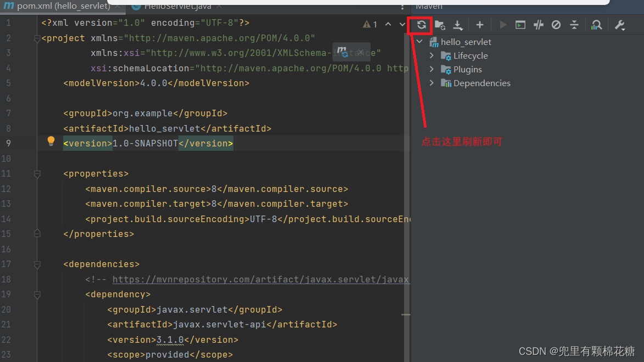Load Maven changes from floating popup

point(342,52)
